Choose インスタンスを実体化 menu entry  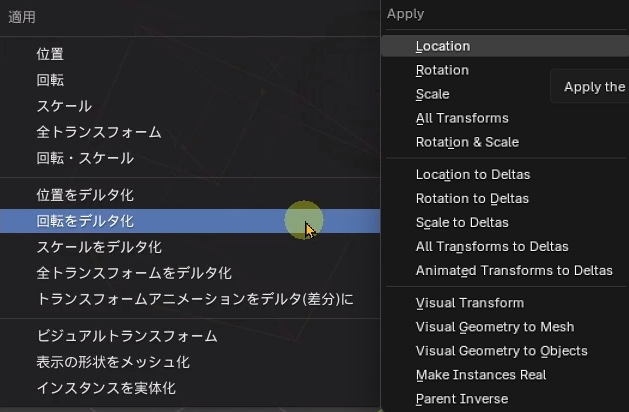point(105,388)
